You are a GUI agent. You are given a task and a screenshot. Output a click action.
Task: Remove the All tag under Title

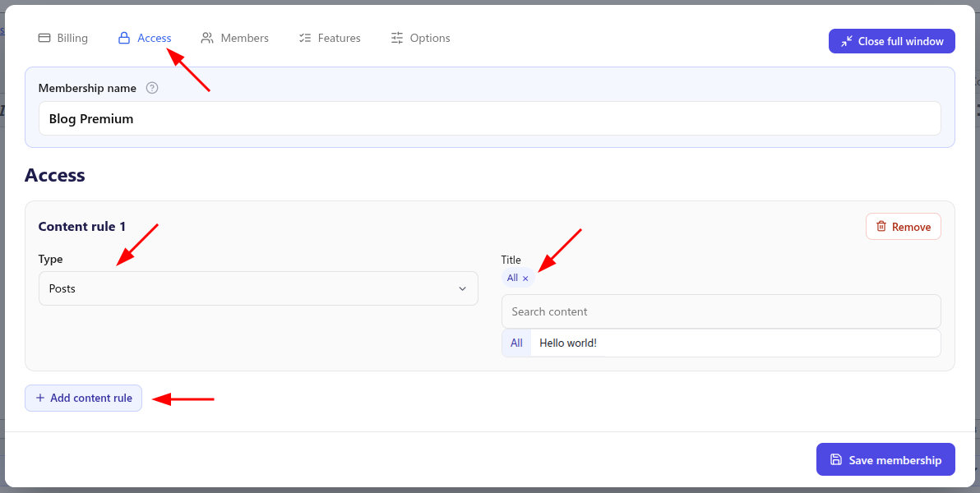pos(525,279)
